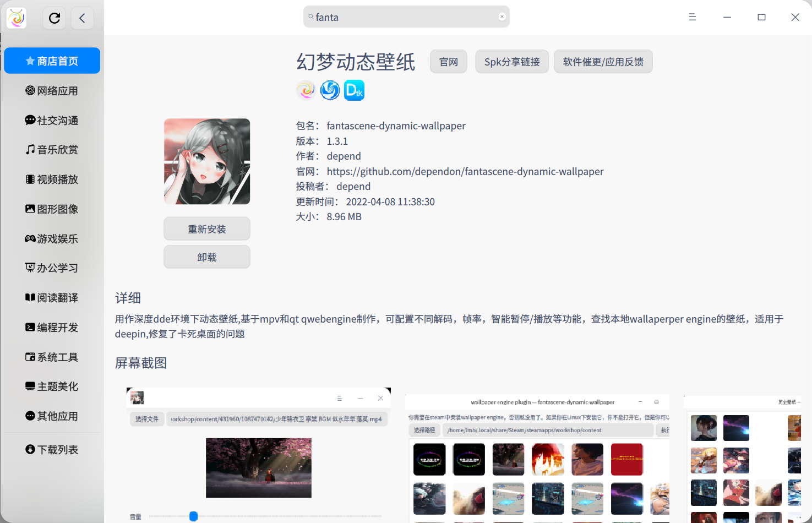Open 网络应用 category in the sidebar

pyautogui.click(x=51, y=90)
